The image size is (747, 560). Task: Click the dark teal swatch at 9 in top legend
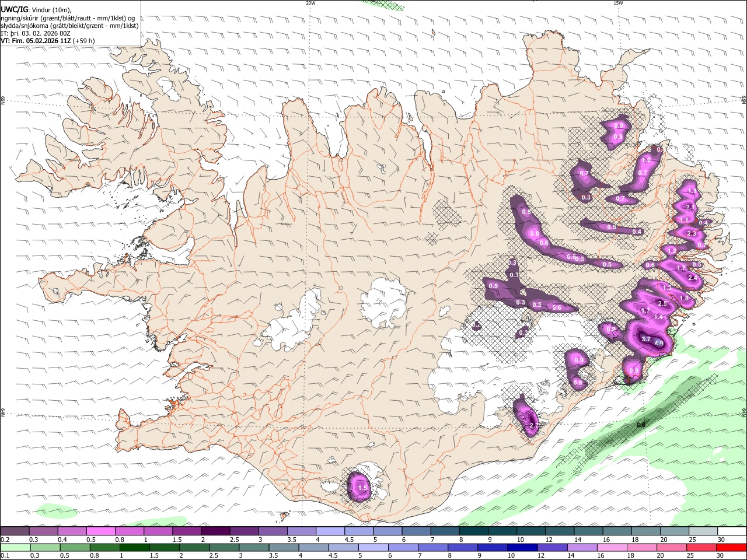click(473, 531)
